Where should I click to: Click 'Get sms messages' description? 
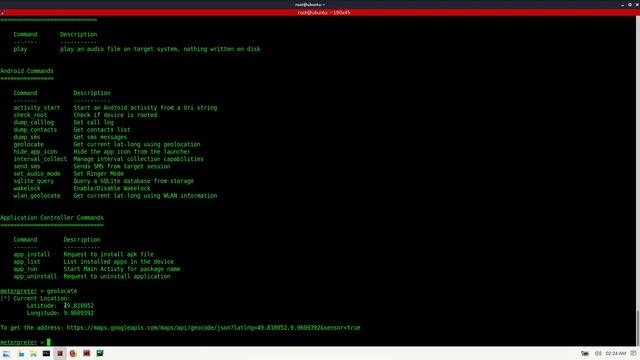tap(100, 137)
